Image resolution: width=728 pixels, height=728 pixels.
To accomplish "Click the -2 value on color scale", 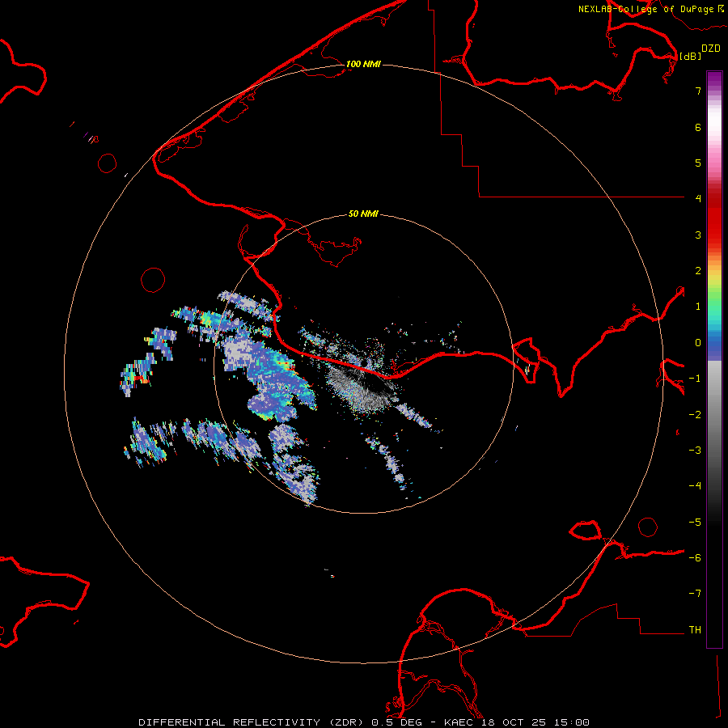I will coord(695,415).
